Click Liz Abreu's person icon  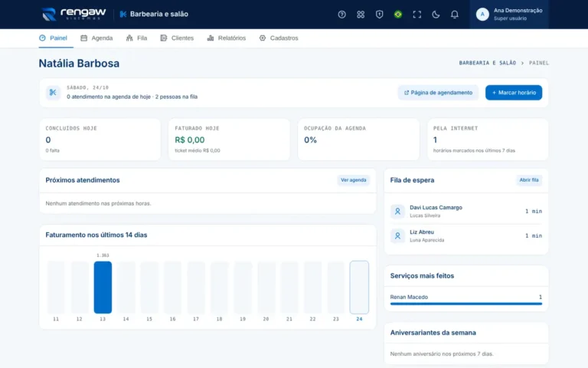coord(397,236)
